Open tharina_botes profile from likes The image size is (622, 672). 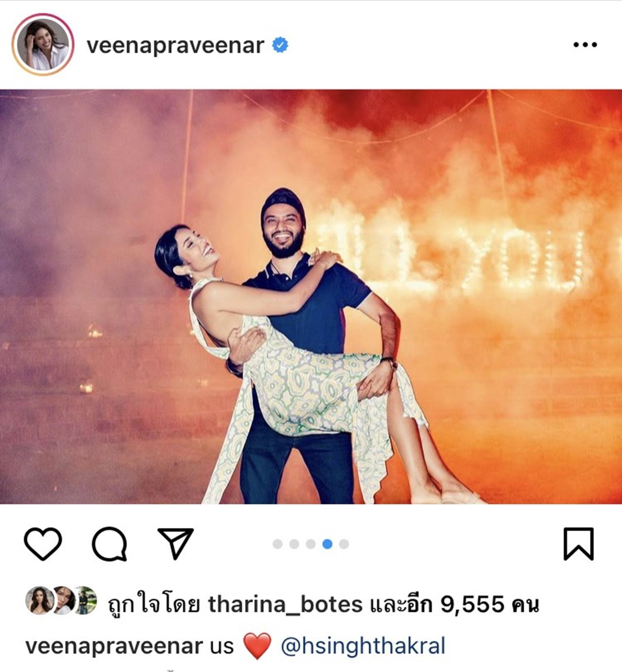click(285, 605)
